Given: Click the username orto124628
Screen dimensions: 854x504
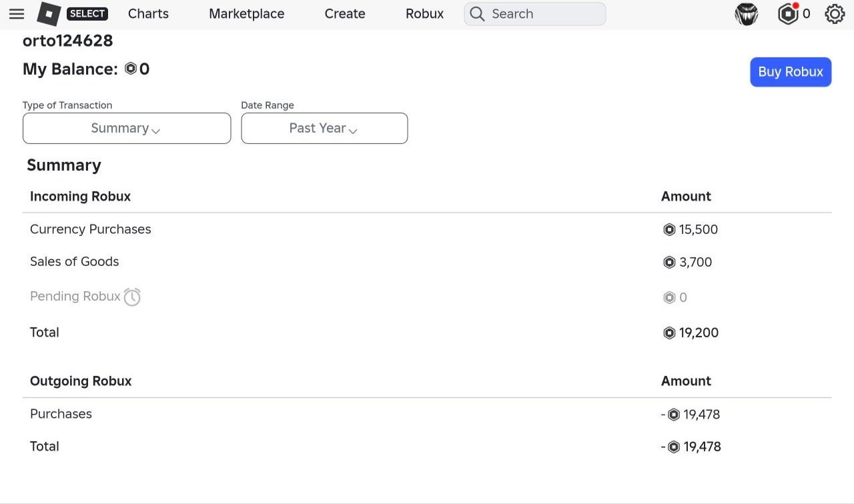Looking at the screenshot, I should point(68,41).
